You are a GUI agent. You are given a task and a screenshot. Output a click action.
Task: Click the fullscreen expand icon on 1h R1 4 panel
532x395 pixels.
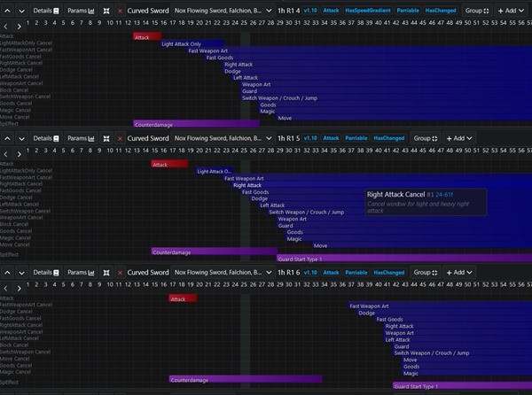point(106,11)
